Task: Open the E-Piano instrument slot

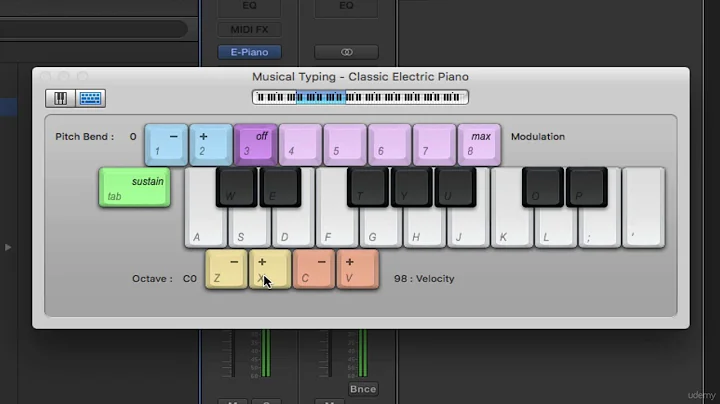Action: [249, 52]
